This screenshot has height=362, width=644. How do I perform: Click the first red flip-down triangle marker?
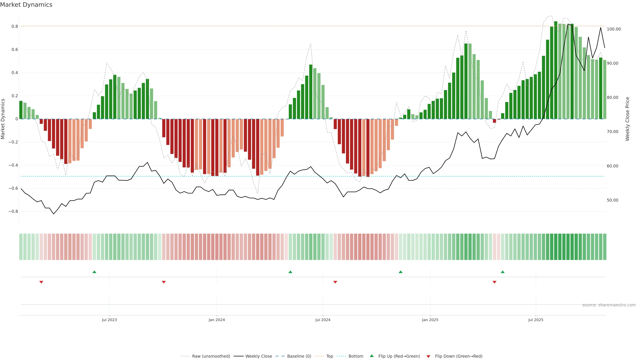coord(41,282)
